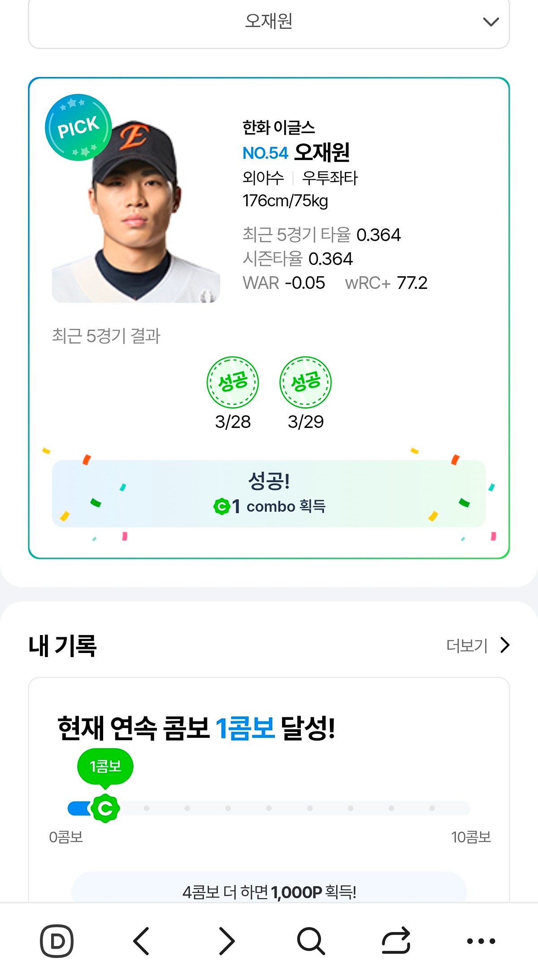Image resolution: width=538 pixels, height=980 pixels.
Task: Open search with the magnifier icon
Action: pyautogui.click(x=311, y=941)
